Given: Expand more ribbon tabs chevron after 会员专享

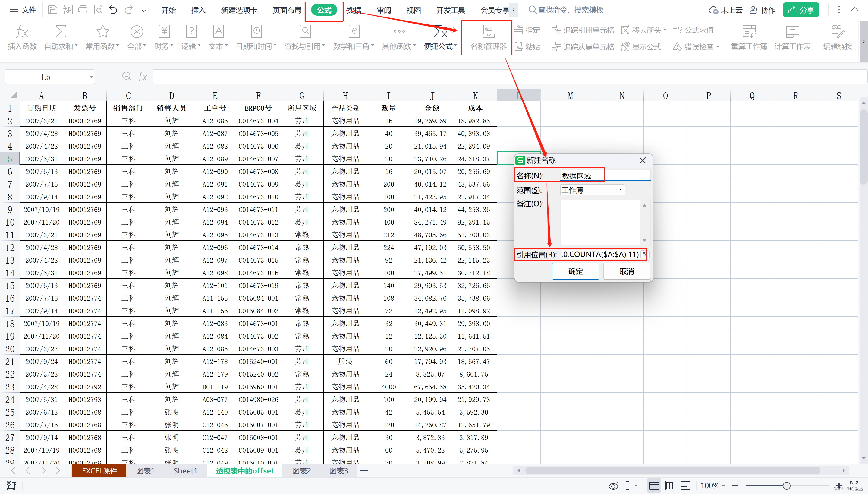Looking at the screenshot, I should (513, 10).
